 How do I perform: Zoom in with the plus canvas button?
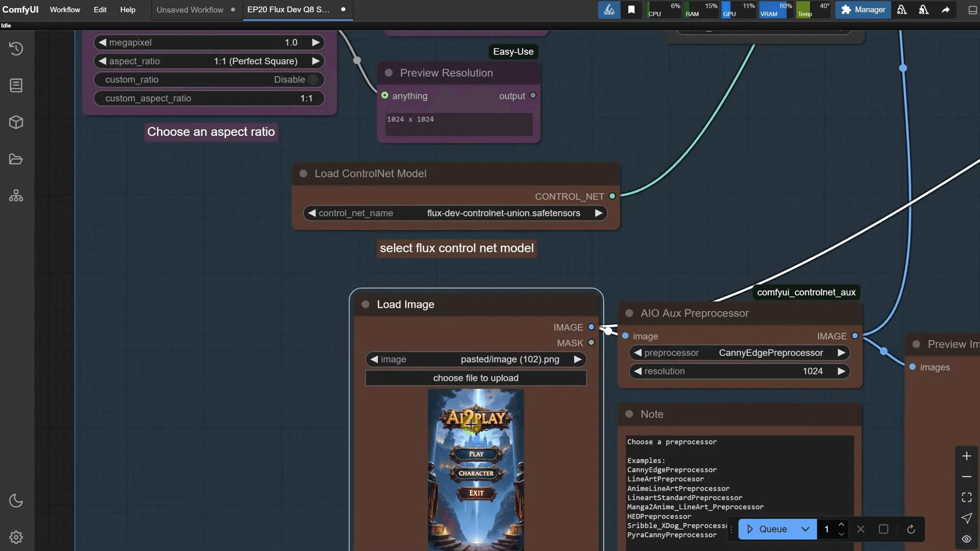click(x=967, y=456)
